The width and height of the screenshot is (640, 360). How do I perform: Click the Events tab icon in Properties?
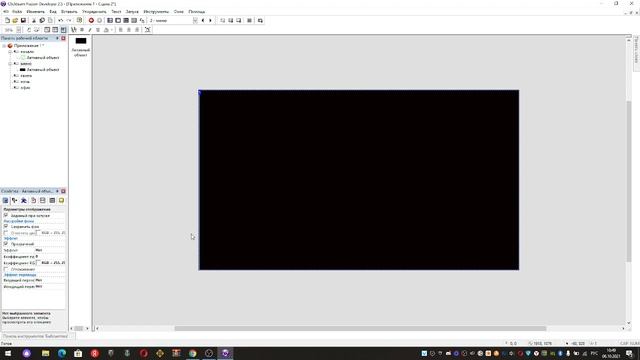(x=52, y=200)
